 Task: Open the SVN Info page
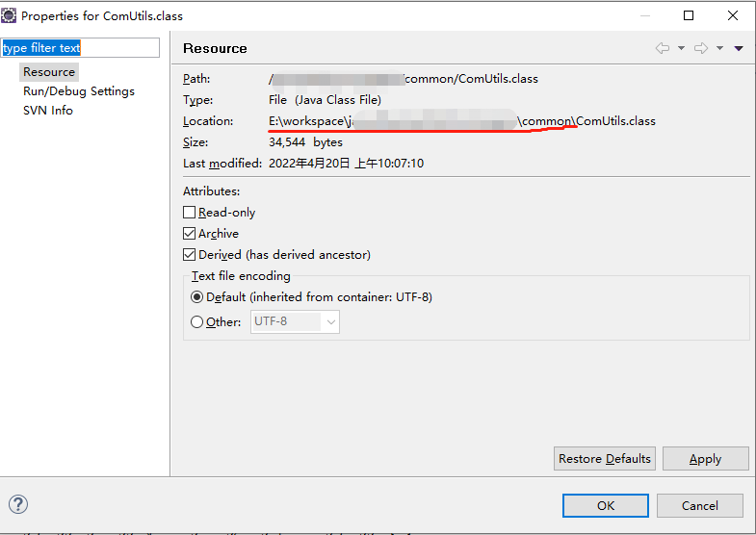point(48,111)
